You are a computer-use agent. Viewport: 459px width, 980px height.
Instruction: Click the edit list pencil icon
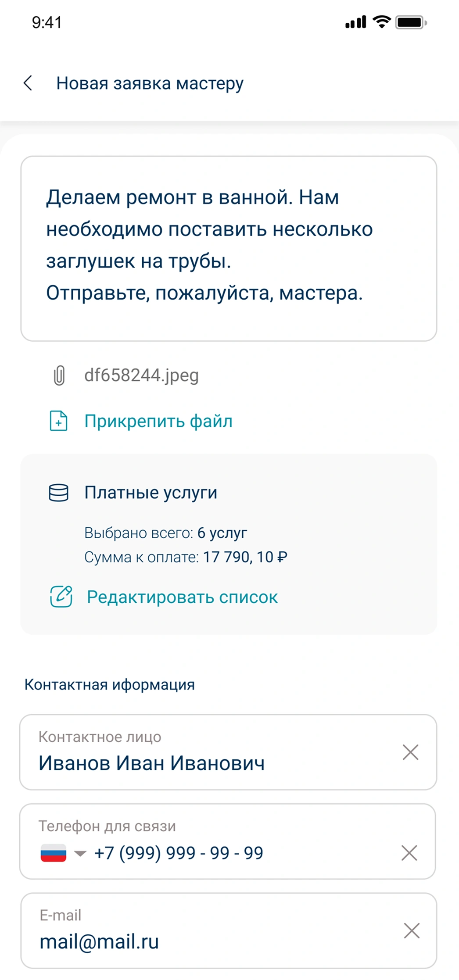coord(61,597)
